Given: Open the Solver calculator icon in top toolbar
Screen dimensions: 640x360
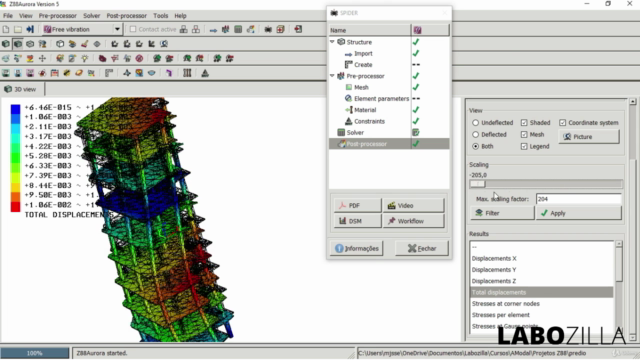Looking at the screenshot, I should tap(238, 29).
